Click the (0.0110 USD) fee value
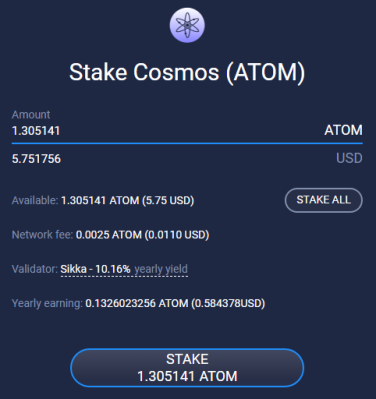Image resolution: width=376 pixels, height=399 pixels. tap(177, 235)
